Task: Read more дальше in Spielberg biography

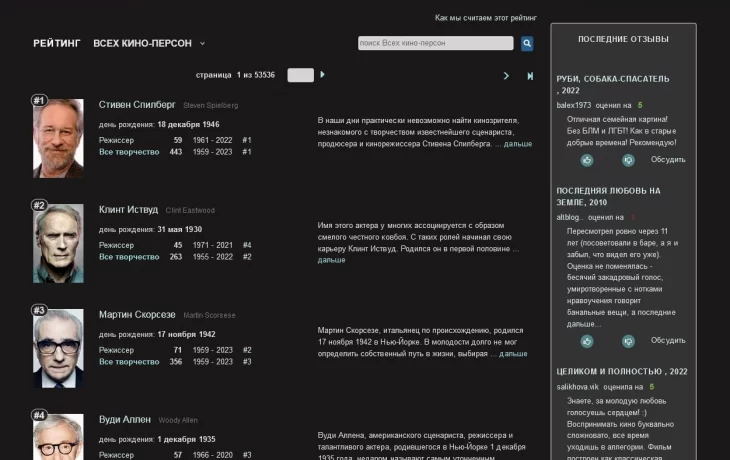Action: (x=518, y=144)
